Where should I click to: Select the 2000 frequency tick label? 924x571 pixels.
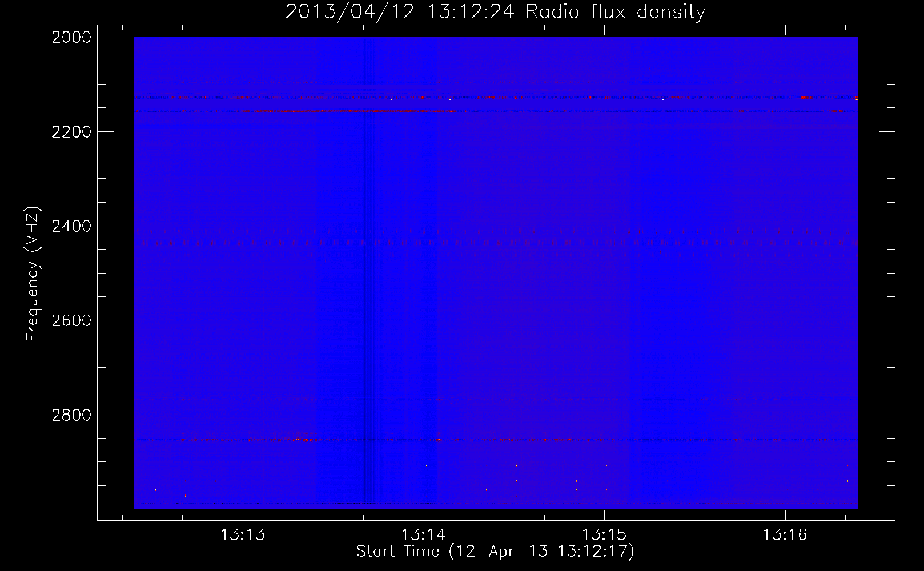(71, 37)
